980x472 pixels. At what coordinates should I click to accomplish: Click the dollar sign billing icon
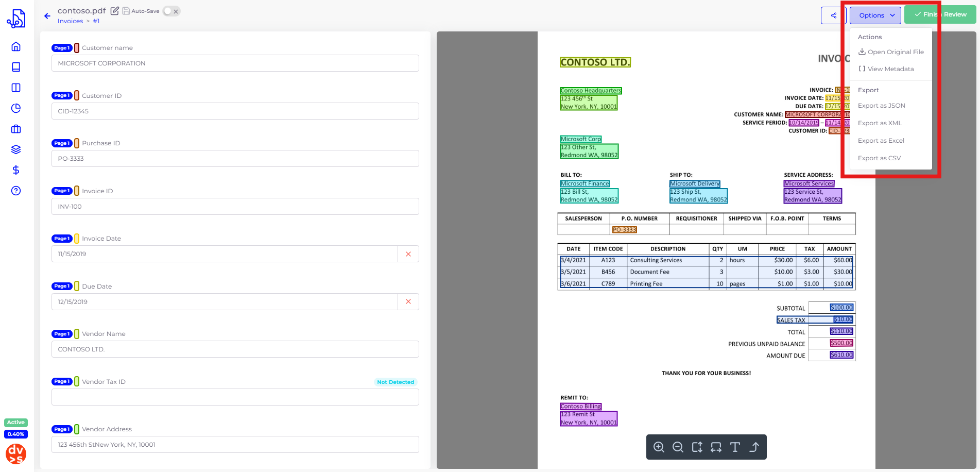click(16, 170)
